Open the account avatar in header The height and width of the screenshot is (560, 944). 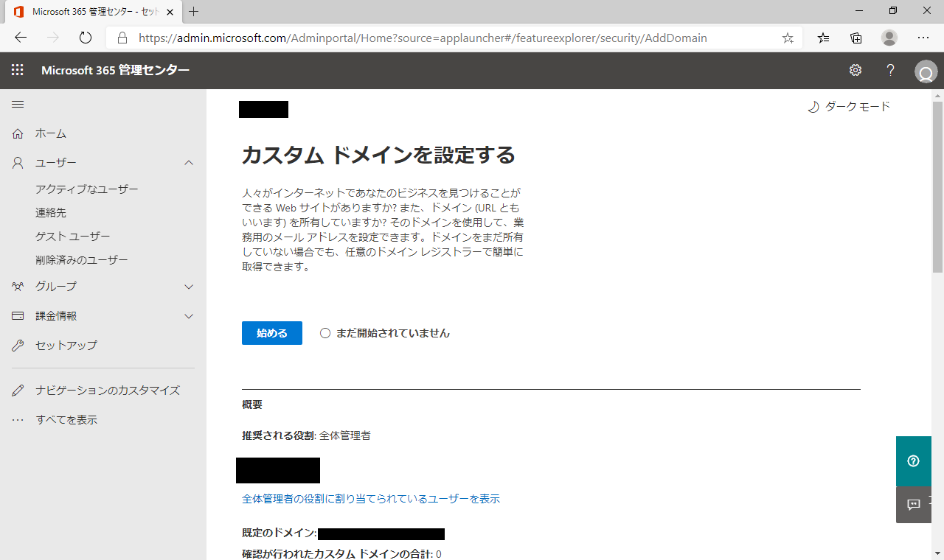tap(926, 71)
